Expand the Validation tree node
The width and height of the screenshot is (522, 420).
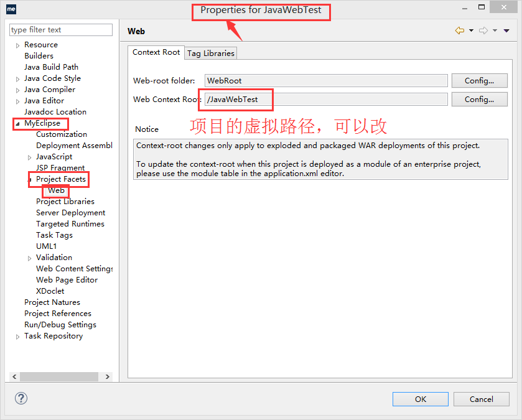pyautogui.click(x=29, y=259)
